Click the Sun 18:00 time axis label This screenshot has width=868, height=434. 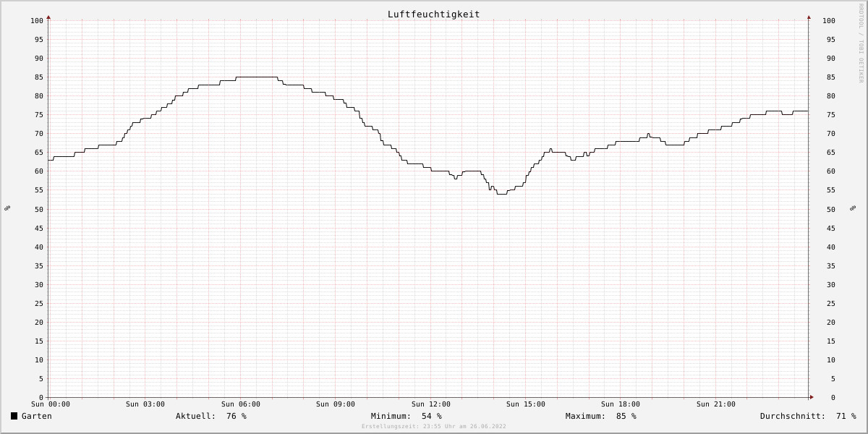tap(621, 404)
